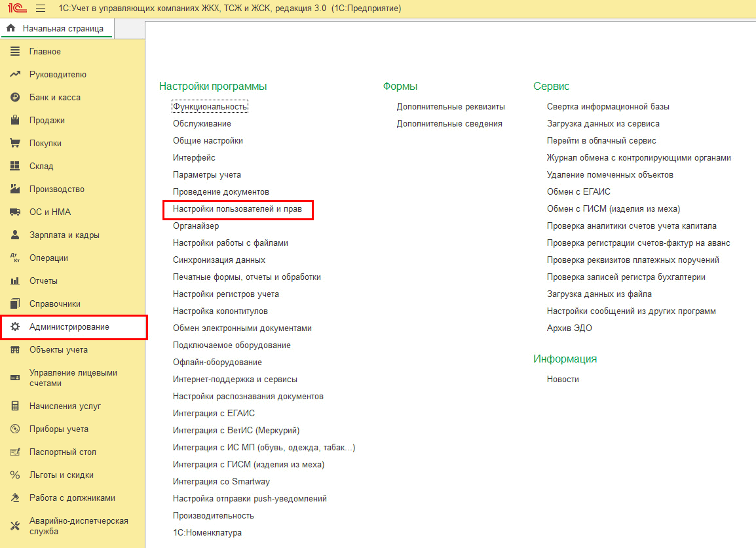Click the Операции Дт/Кт icon
756x548 pixels.
[15, 258]
